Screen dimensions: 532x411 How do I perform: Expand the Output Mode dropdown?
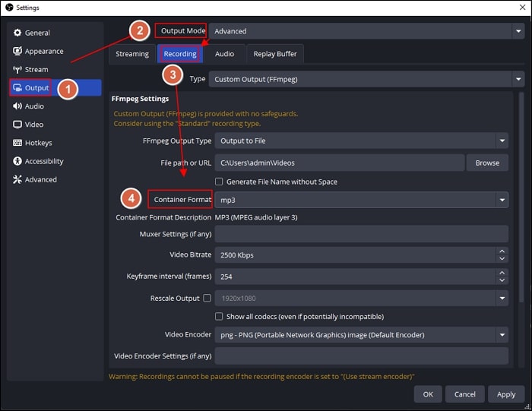tap(367, 31)
